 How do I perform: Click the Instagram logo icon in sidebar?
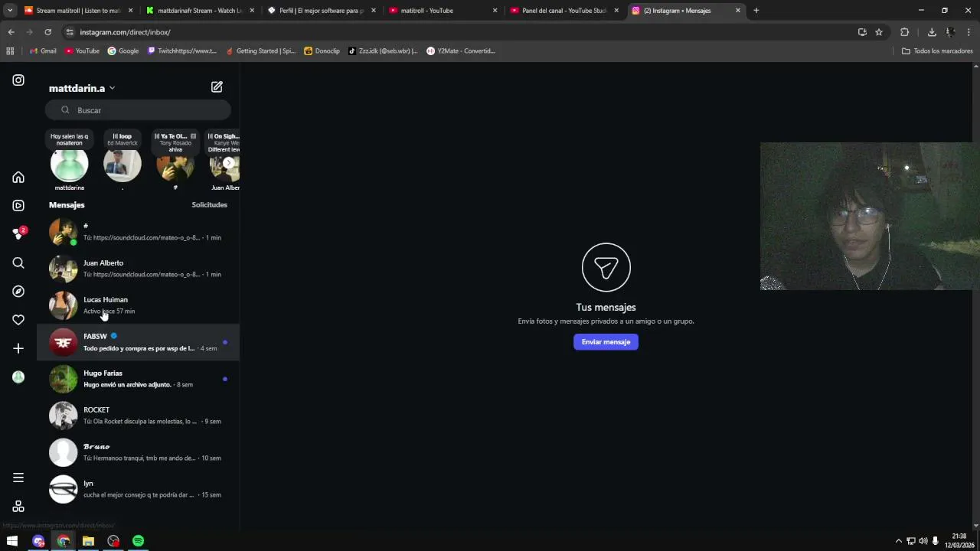pos(18,80)
